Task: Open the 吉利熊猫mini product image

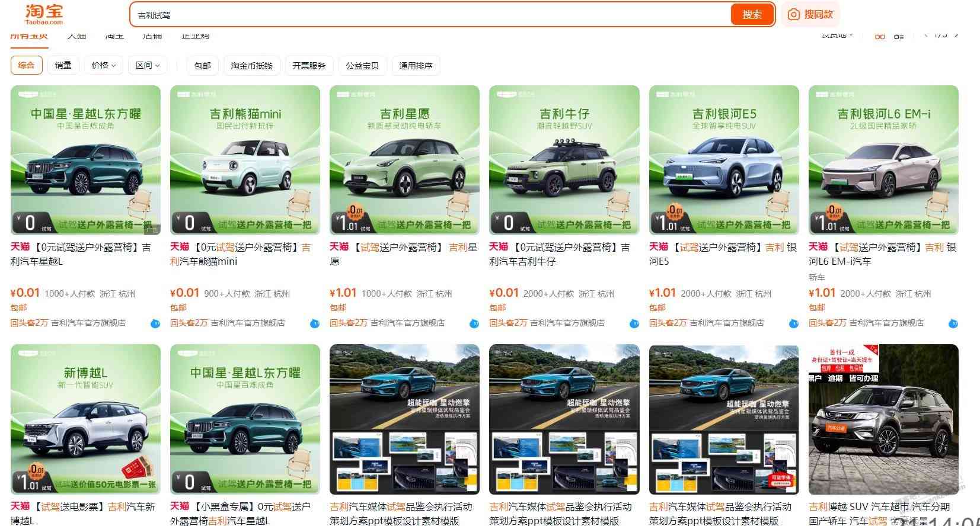Action: (245, 160)
